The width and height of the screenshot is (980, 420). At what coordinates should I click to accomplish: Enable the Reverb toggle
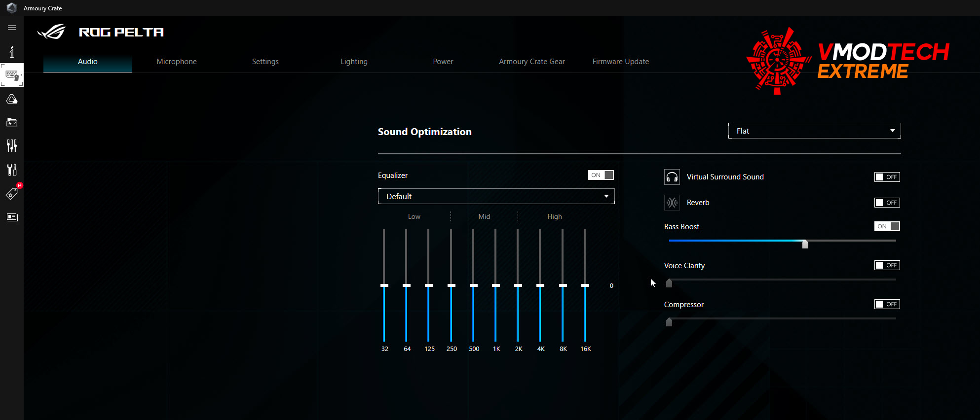(887, 203)
